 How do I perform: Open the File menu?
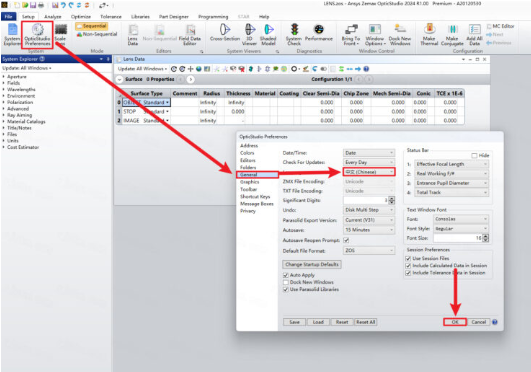click(8, 16)
